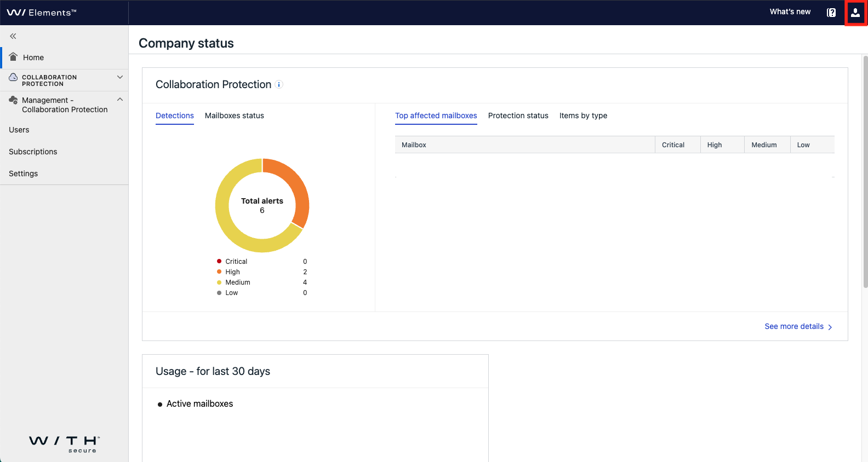Image resolution: width=868 pixels, height=462 pixels.
Task: Collapse the sidebar with double-arrow icon
Action: click(x=13, y=36)
